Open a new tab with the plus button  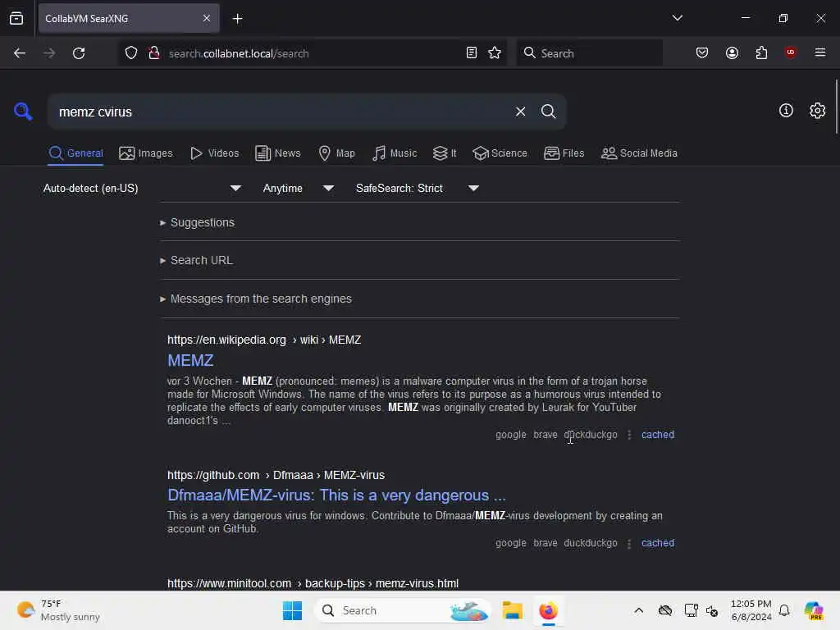(x=237, y=19)
